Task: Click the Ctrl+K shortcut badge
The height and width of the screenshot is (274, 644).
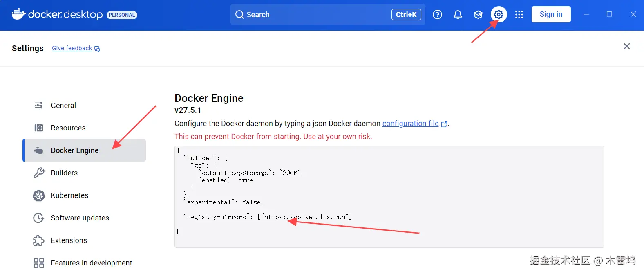Action: pyautogui.click(x=406, y=14)
